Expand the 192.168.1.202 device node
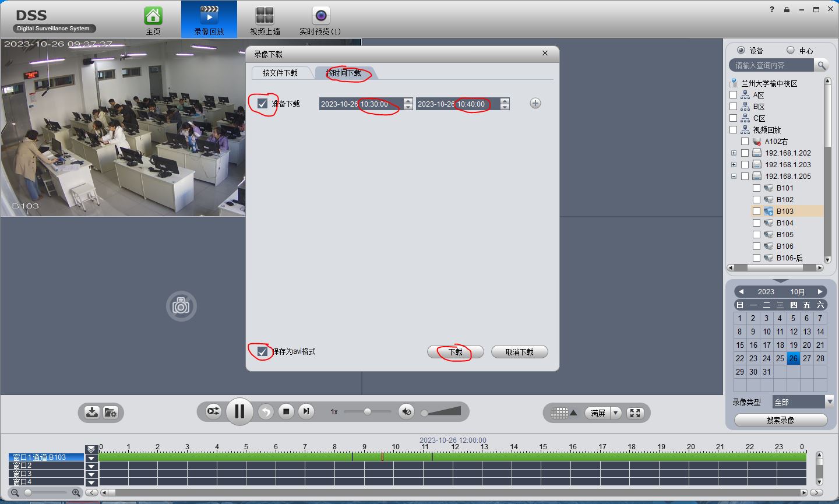This screenshot has width=839, height=504. coord(734,153)
